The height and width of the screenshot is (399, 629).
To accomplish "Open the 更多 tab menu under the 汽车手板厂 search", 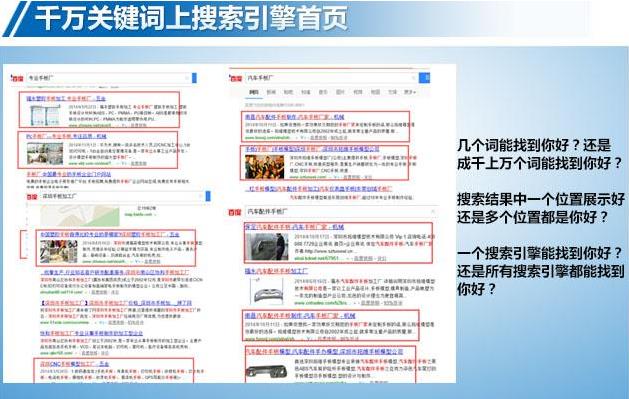I will (410, 92).
